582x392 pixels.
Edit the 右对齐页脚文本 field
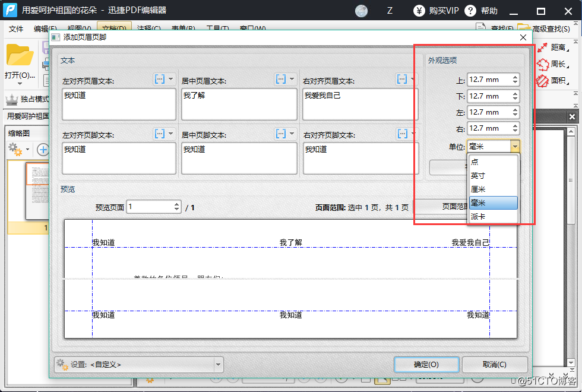coord(361,158)
